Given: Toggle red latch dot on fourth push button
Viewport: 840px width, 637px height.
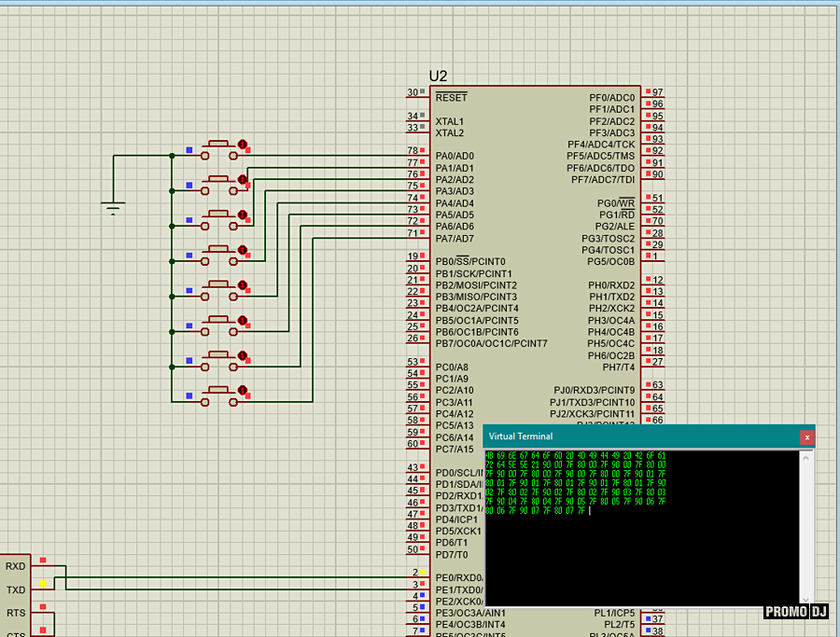Looking at the screenshot, I should (x=243, y=250).
